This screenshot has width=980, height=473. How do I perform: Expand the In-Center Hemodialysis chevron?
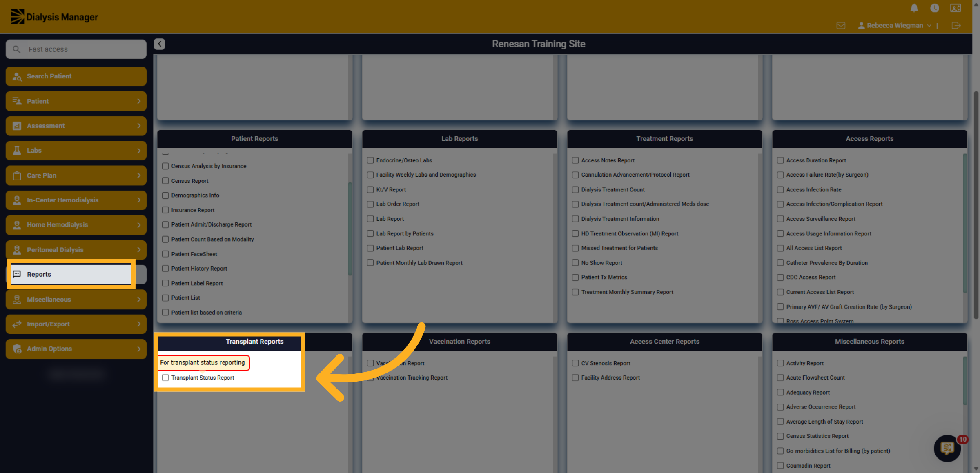tap(139, 200)
